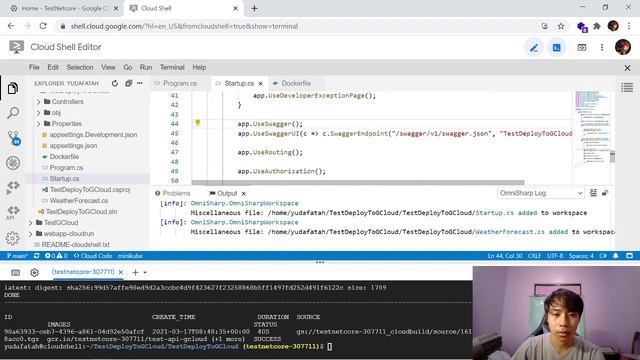Viewport: 640px width, 360px height.
Task: Open Web Preview in Cloud Shell header
Action: point(582,48)
